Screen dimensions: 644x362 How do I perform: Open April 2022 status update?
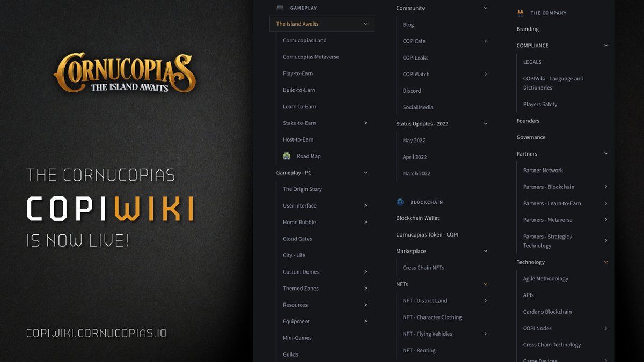coord(415,157)
